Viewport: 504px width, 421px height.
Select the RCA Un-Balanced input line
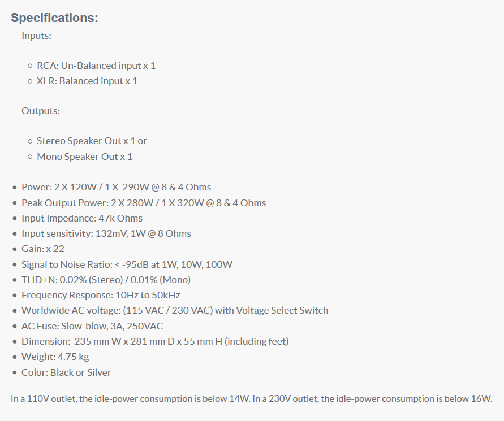tap(96, 66)
